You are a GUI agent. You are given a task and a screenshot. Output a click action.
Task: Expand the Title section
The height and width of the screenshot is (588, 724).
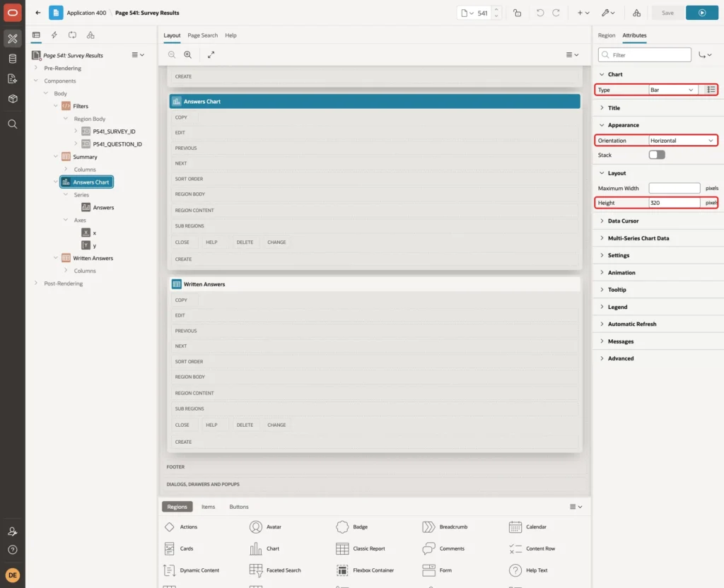tap(614, 108)
